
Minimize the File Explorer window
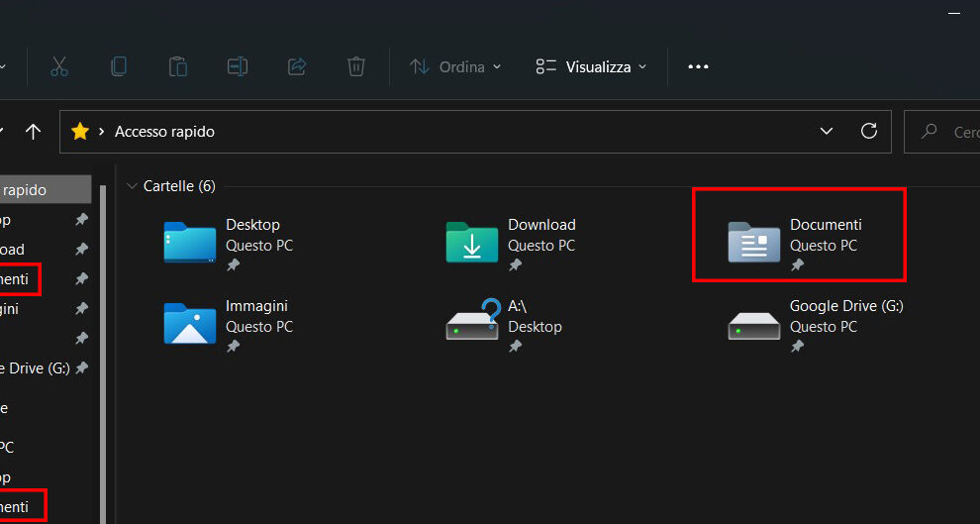(x=953, y=13)
